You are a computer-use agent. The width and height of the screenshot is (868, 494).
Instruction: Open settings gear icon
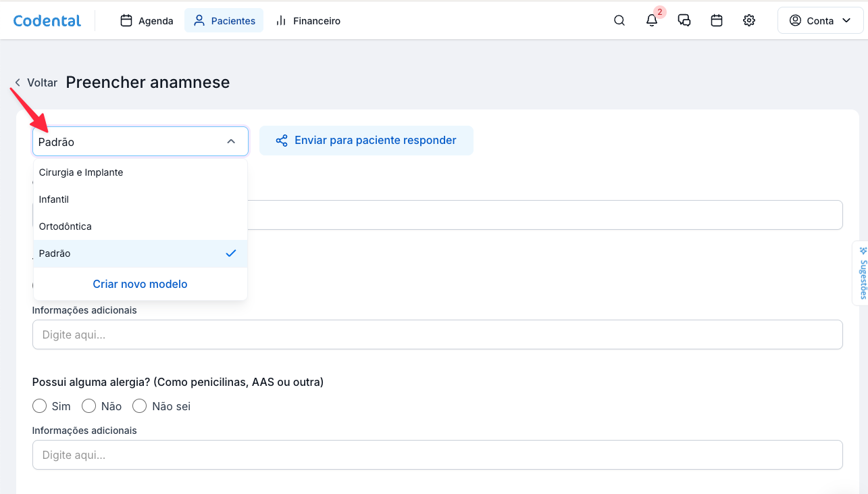pos(749,21)
